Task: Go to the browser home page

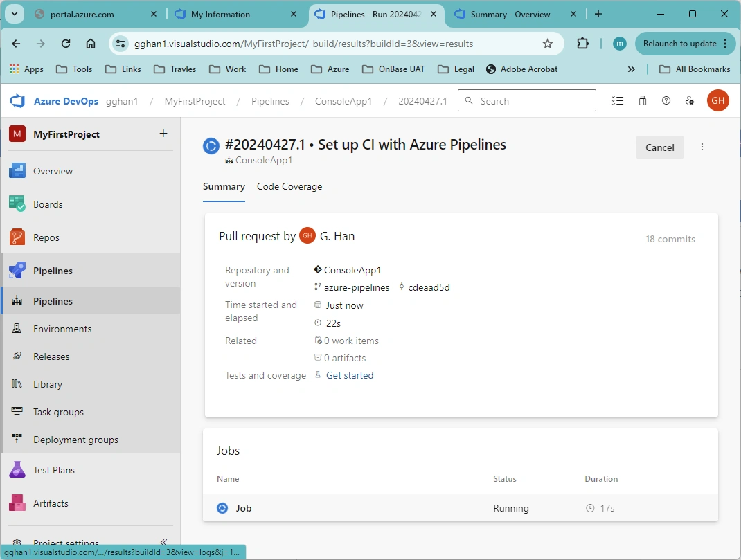Action: (90, 44)
